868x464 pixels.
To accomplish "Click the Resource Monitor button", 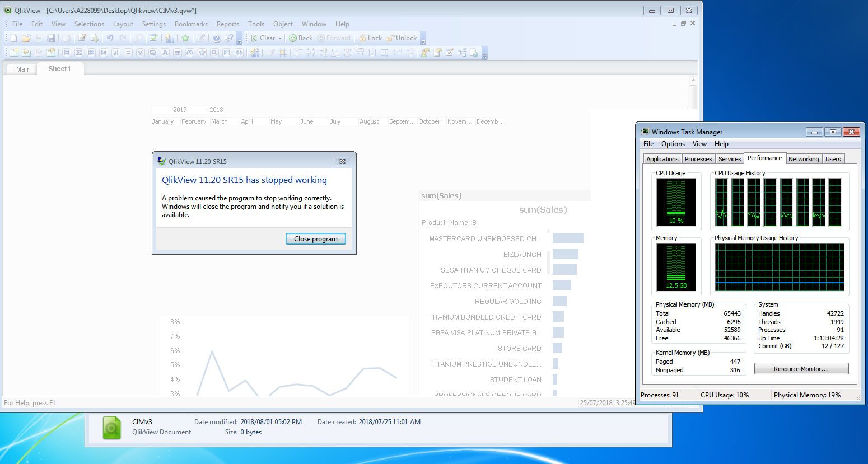I will [801, 369].
